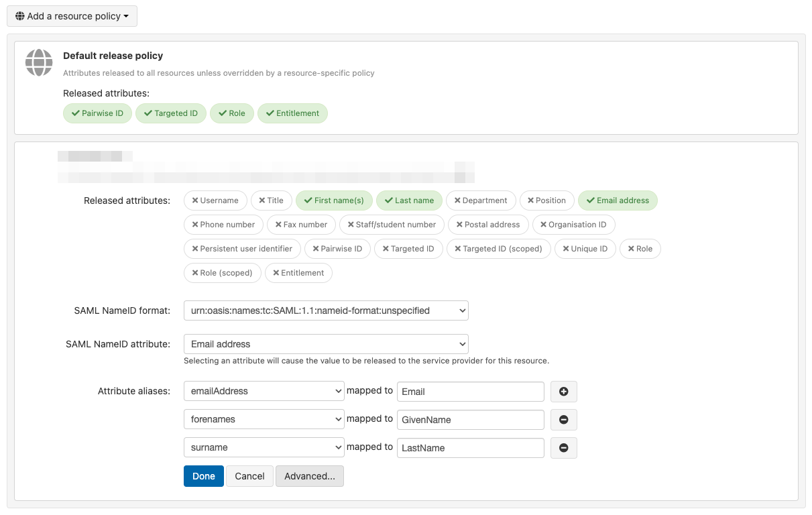Disable the Email address released attribute
The height and width of the screenshot is (515, 812).
coord(618,200)
